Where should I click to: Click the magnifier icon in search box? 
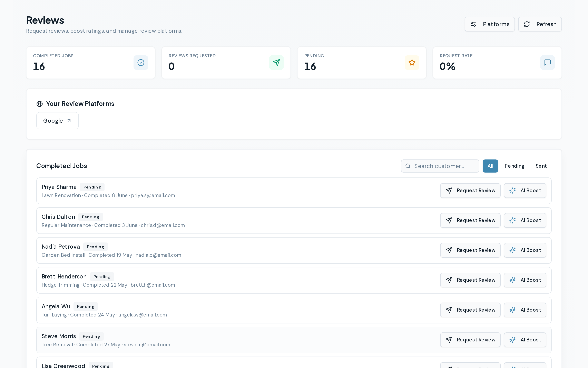coord(408,166)
